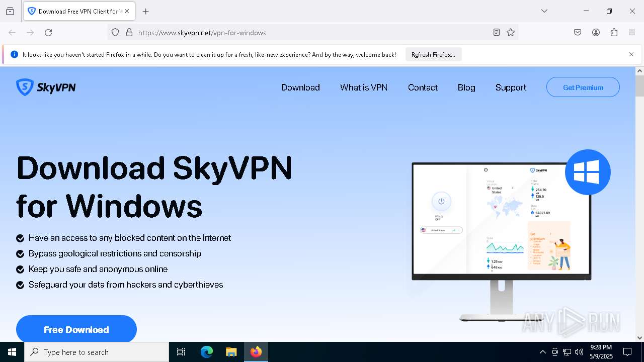The width and height of the screenshot is (644, 362).
Task: Open the Windows Start menu
Action: point(12,352)
